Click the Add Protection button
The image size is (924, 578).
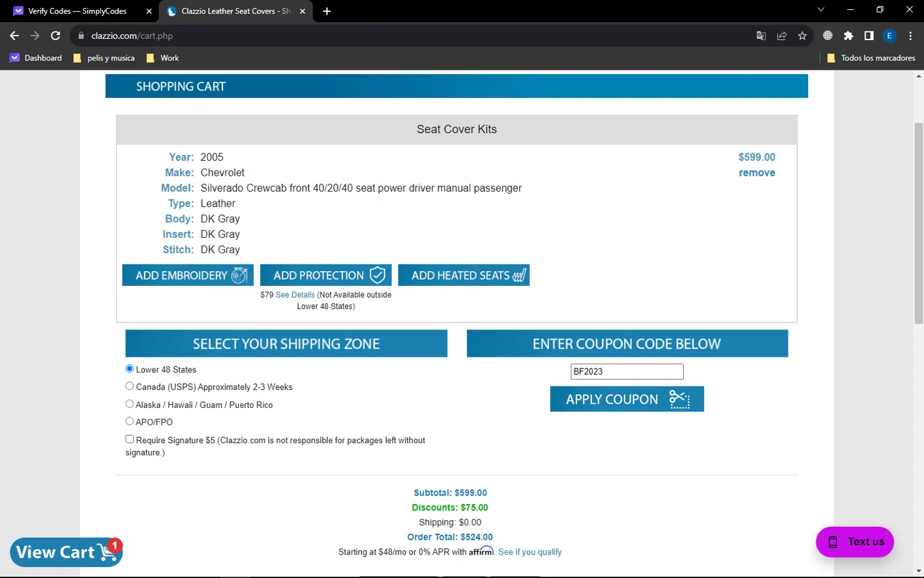pos(326,275)
